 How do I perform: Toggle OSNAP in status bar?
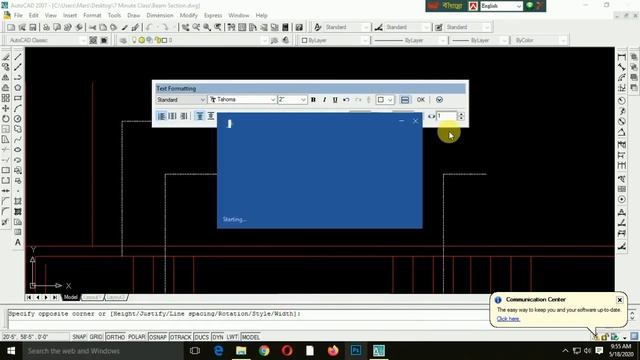pyautogui.click(x=158, y=337)
